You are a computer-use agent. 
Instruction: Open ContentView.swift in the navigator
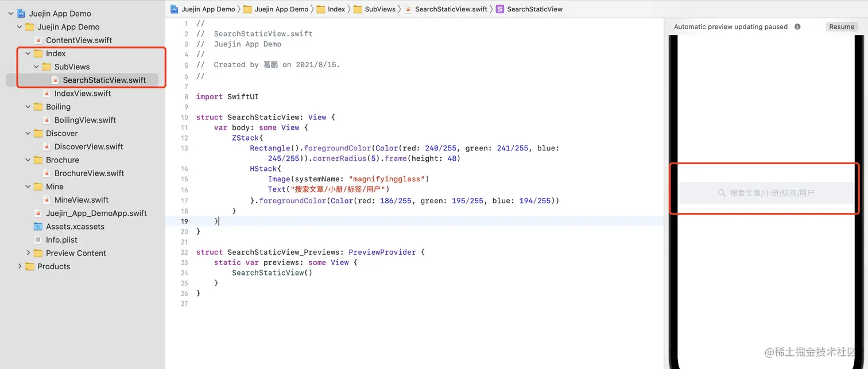pyautogui.click(x=79, y=40)
